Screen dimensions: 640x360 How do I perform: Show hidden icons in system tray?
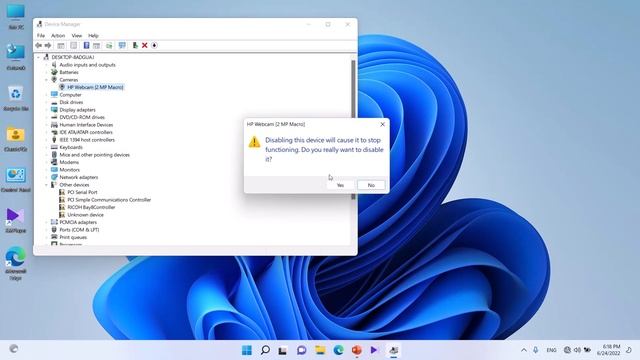click(x=524, y=350)
